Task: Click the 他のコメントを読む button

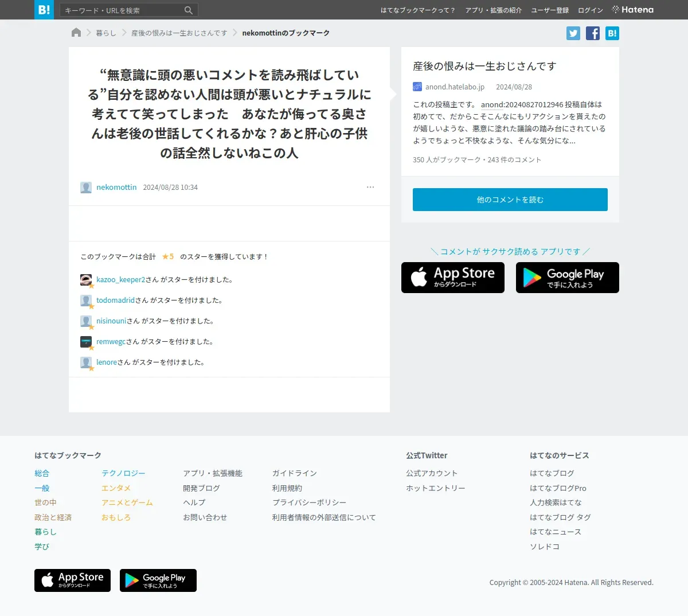Action: pyautogui.click(x=510, y=200)
